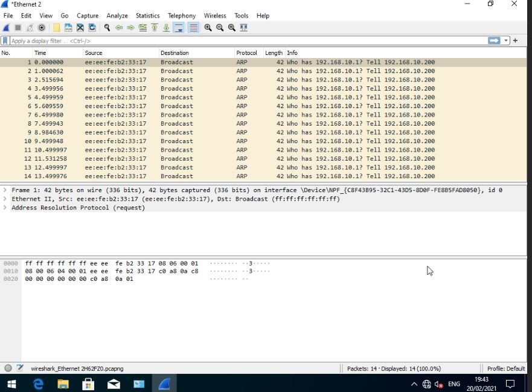532x392 pixels.
Task: Go forward in packet history arrow
Action: [130, 28]
